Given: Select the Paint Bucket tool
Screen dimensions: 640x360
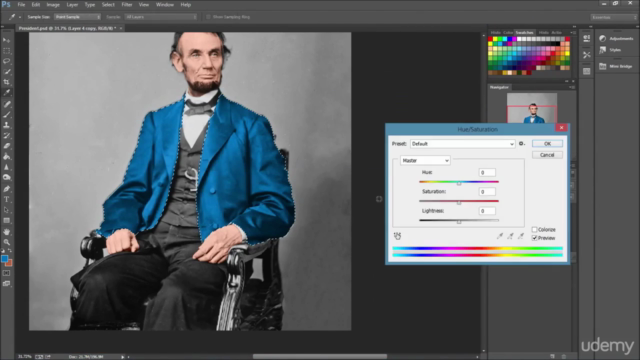Looking at the screenshot, I should point(7,157).
